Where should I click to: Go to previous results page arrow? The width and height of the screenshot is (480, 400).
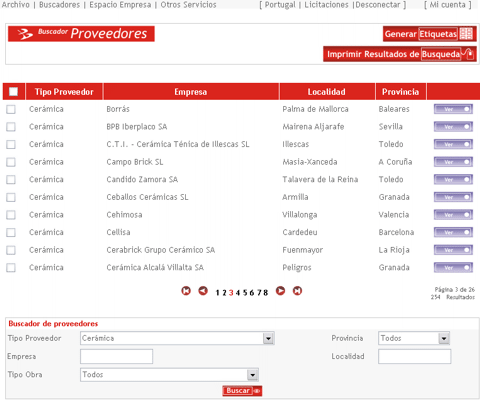click(x=203, y=291)
